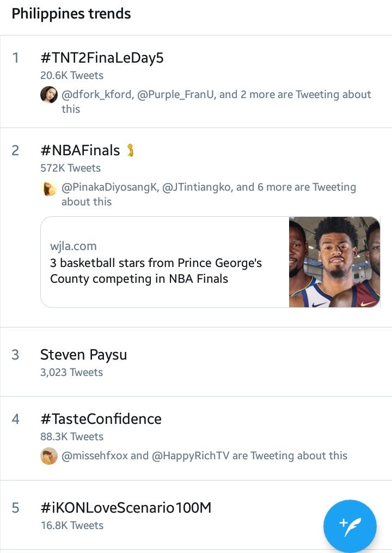Tap the 16.8K Tweets count
The image size is (392, 553).
click(x=72, y=525)
